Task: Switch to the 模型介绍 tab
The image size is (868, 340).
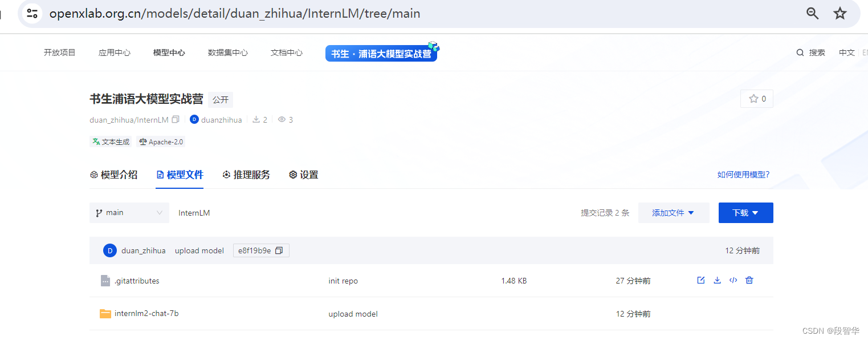Action: tap(114, 175)
